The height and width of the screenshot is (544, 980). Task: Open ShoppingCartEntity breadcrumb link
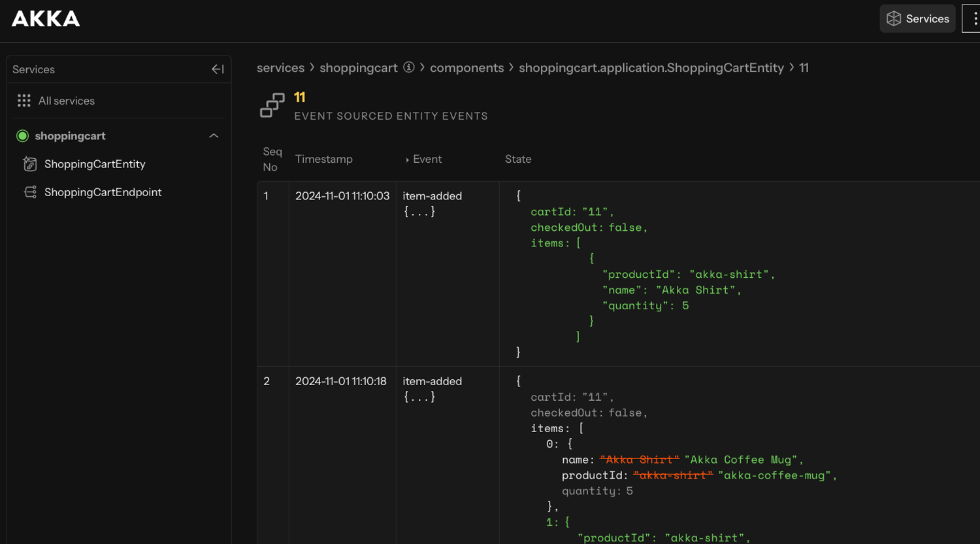pyautogui.click(x=651, y=68)
